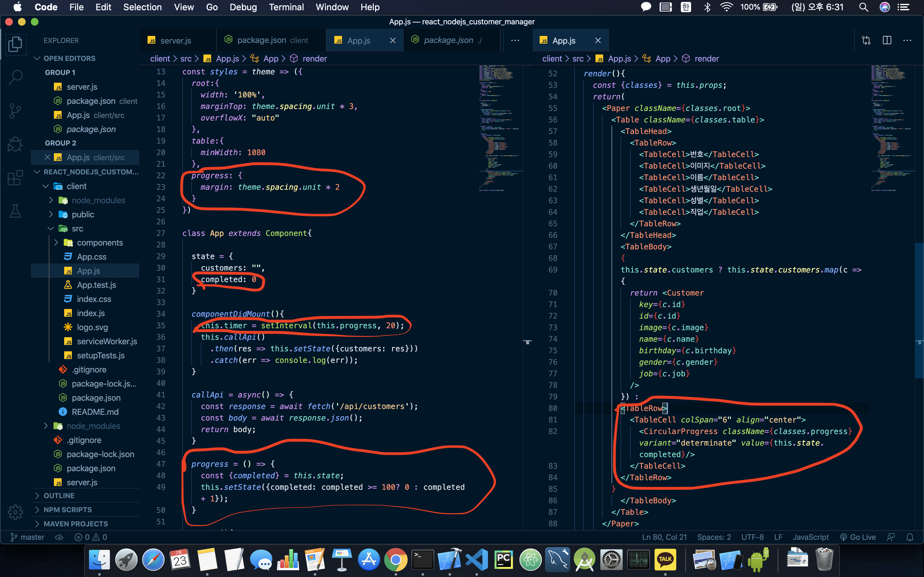Click the Split Editor icon
This screenshot has height=577, width=924.
886,40
